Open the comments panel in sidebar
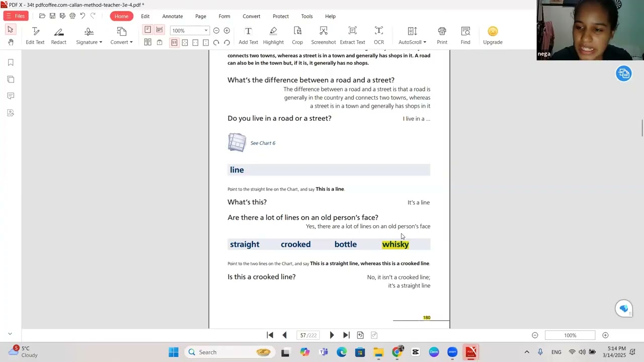644x362 pixels. [x=11, y=96]
